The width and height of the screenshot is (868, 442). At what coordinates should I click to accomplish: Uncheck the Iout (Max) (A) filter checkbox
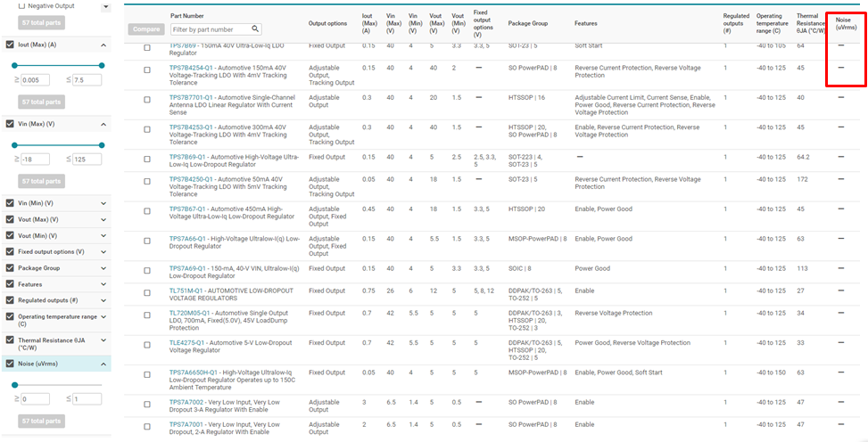(x=10, y=45)
